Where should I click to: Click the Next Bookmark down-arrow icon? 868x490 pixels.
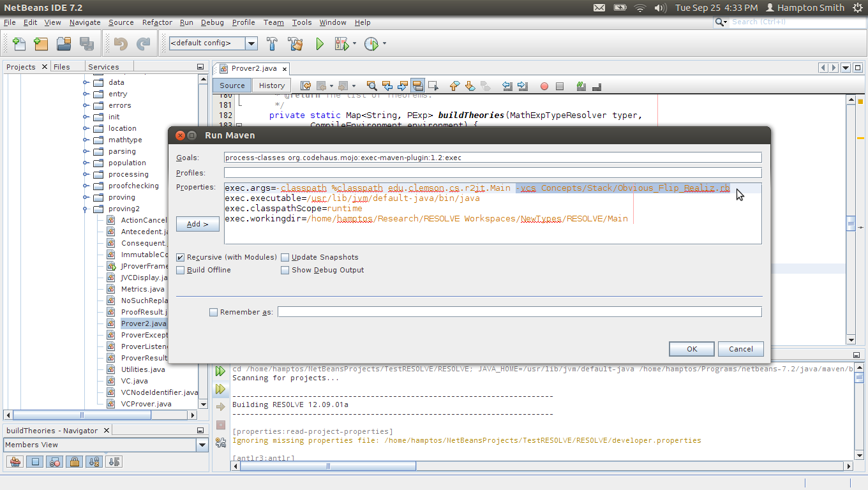tap(470, 85)
